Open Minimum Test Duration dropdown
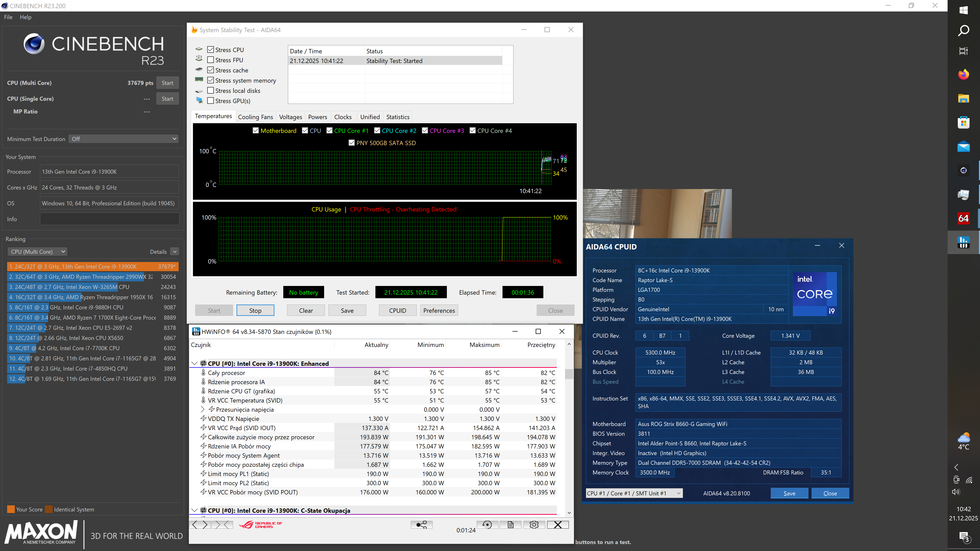Viewport: 980px width, 551px height. point(124,139)
